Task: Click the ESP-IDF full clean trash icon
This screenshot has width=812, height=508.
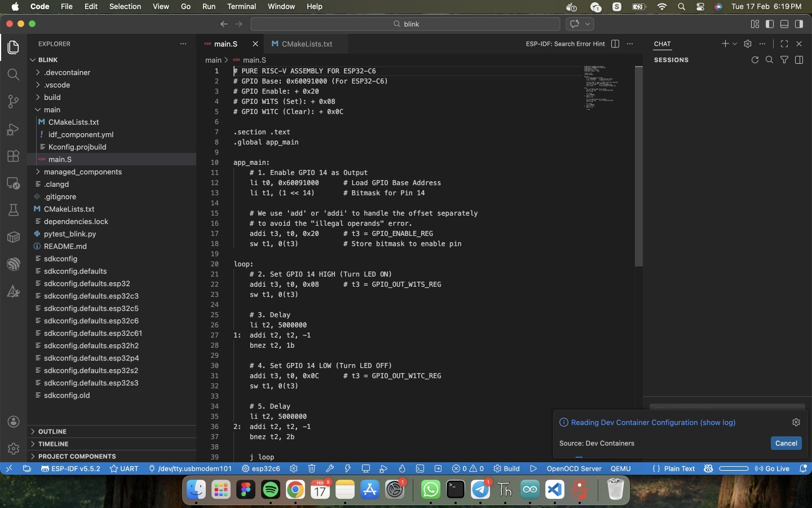Action: (x=312, y=468)
